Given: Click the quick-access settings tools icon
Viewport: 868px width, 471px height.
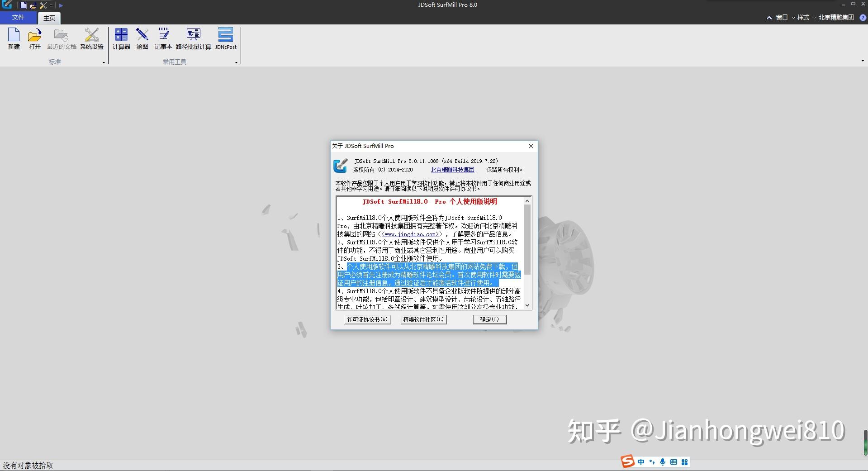Looking at the screenshot, I should [x=43, y=5].
